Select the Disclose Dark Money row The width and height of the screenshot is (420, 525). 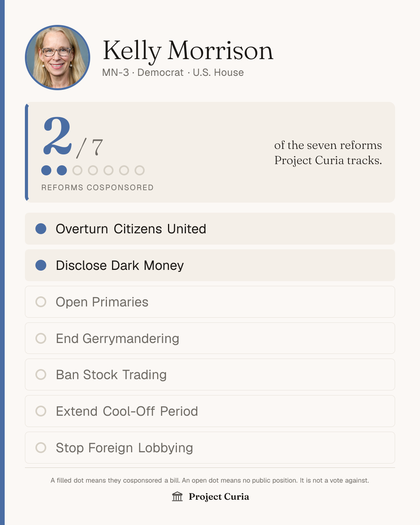pyautogui.click(x=210, y=265)
